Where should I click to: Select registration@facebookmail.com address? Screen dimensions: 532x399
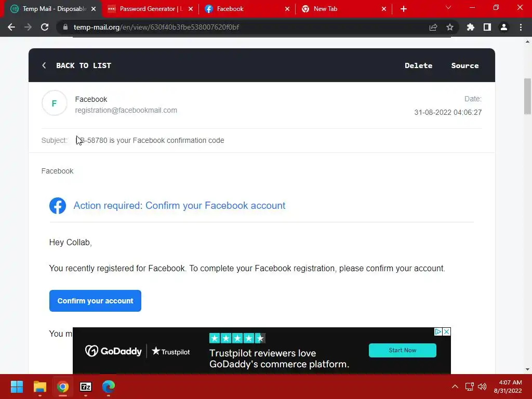126,110
